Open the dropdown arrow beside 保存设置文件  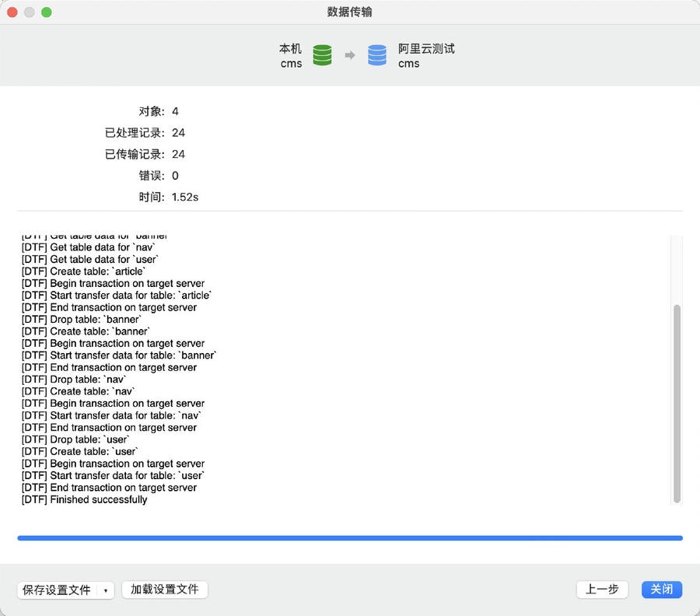[x=106, y=590]
